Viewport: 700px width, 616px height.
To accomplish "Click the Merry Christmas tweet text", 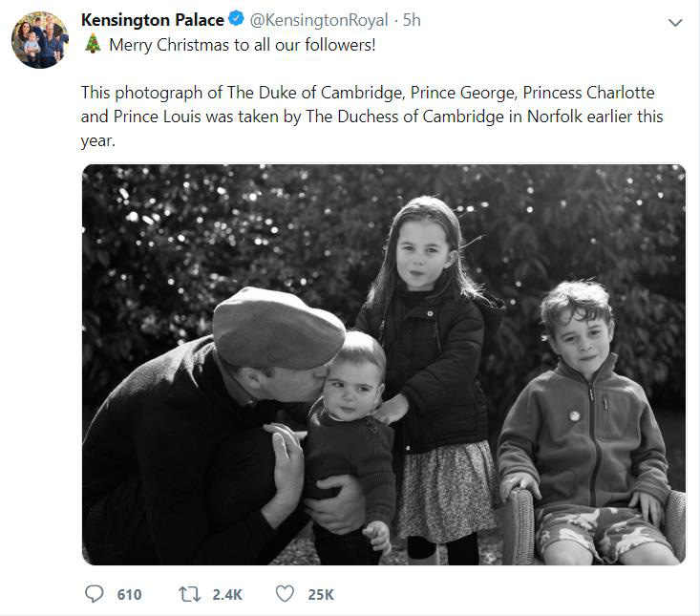I will click(243, 45).
